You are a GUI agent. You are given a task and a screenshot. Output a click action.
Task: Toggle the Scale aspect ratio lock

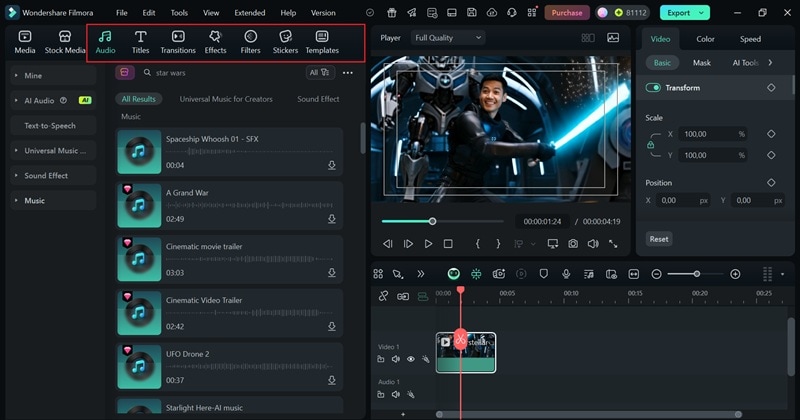(x=651, y=145)
